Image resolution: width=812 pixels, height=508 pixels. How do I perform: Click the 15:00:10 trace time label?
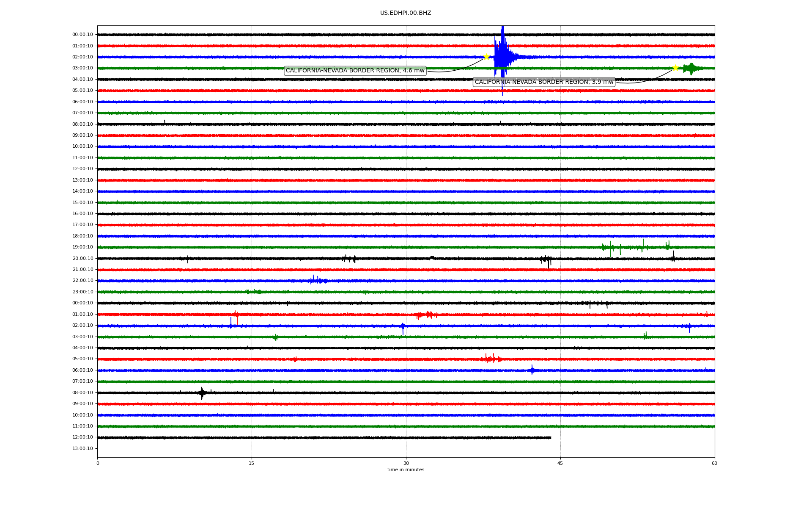click(x=82, y=202)
